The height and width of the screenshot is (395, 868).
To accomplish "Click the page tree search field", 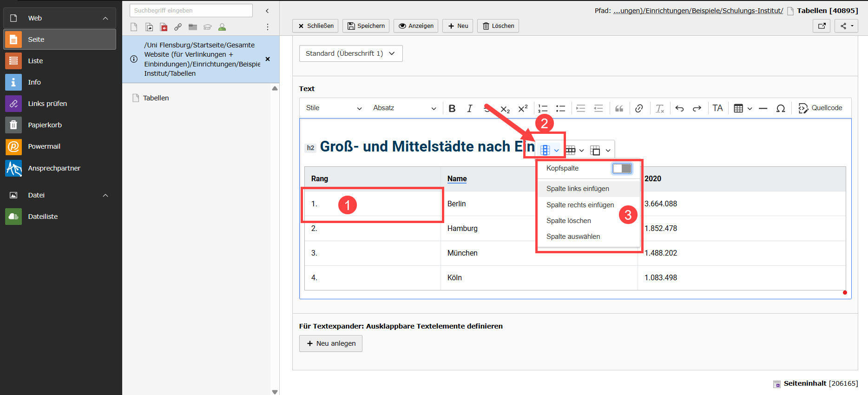I will coord(191,10).
